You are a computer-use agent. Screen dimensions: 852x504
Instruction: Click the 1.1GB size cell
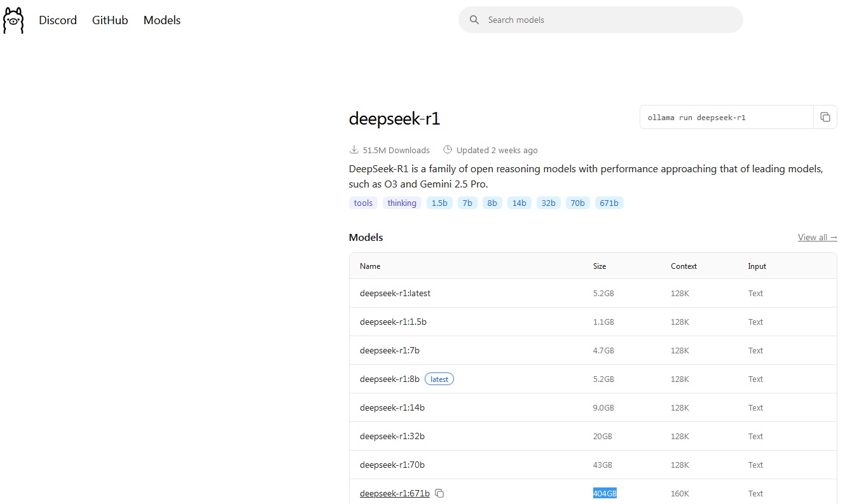click(603, 322)
